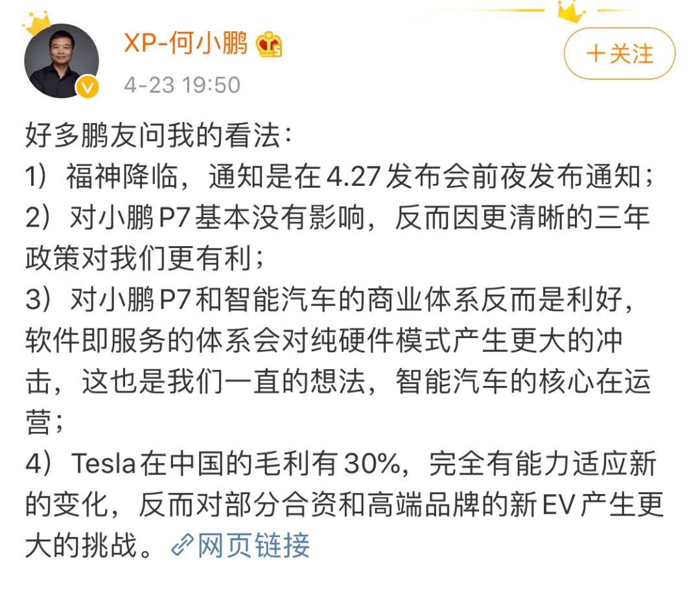The height and width of the screenshot is (601, 700).
Task: Click the post timestamp 4-23 19:50
Action: [182, 85]
